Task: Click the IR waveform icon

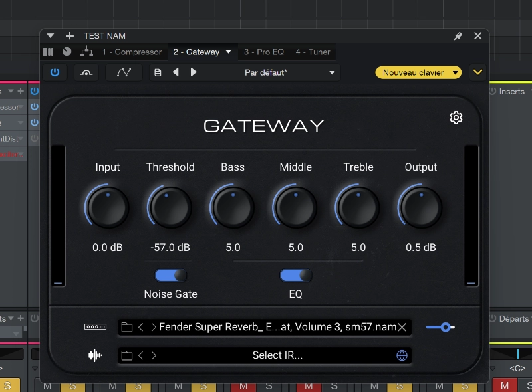Action: click(x=95, y=355)
